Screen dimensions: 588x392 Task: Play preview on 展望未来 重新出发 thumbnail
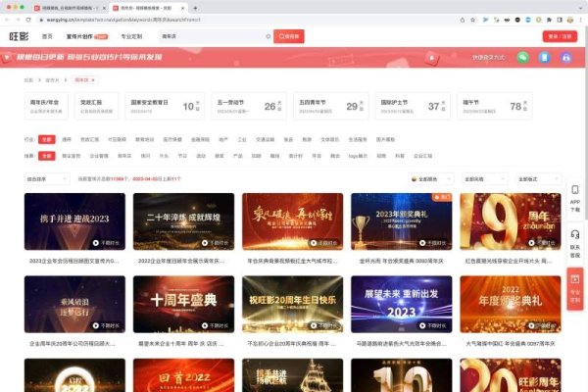pos(422,325)
